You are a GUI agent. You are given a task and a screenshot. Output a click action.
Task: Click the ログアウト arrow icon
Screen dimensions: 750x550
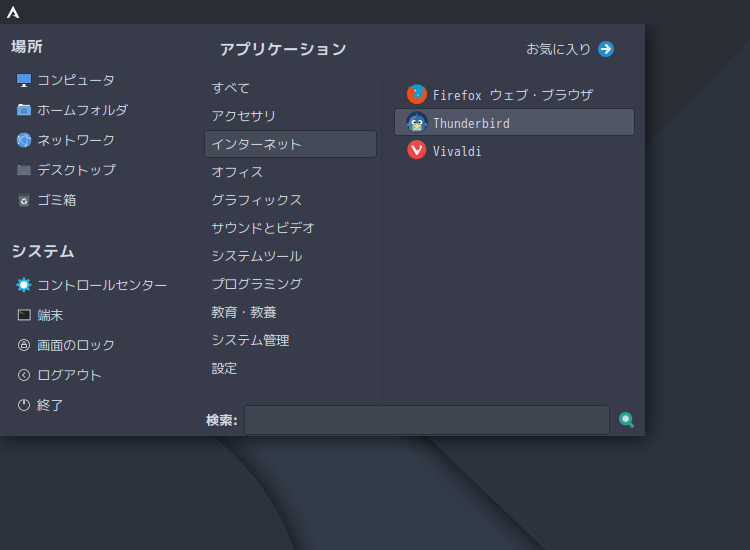click(24, 375)
